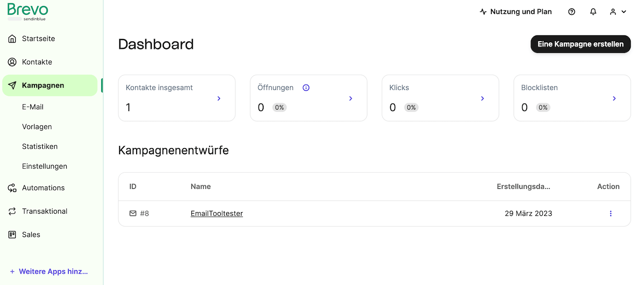Click the Kontakte insgesamt label
Screen dimensions: 644x285
click(x=159, y=87)
